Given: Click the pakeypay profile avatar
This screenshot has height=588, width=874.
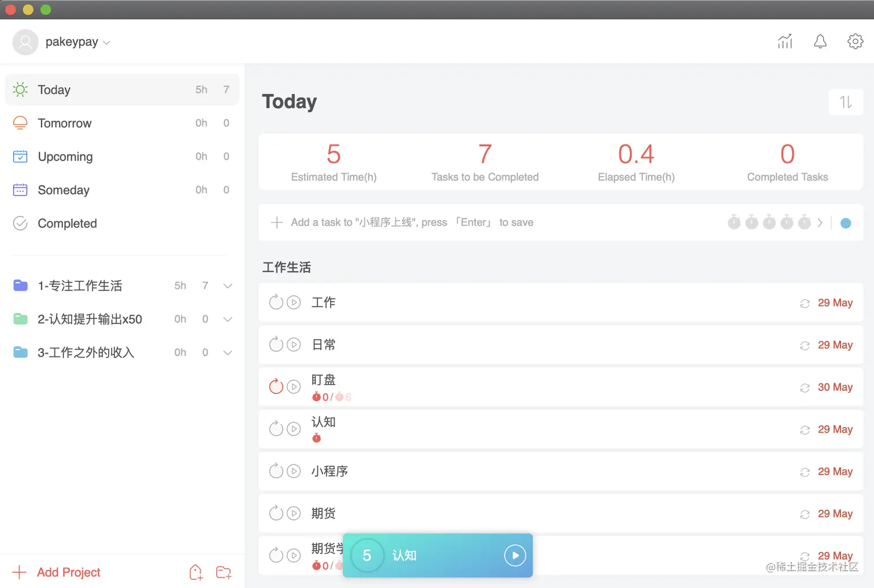Looking at the screenshot, I should tap(25, 42).
